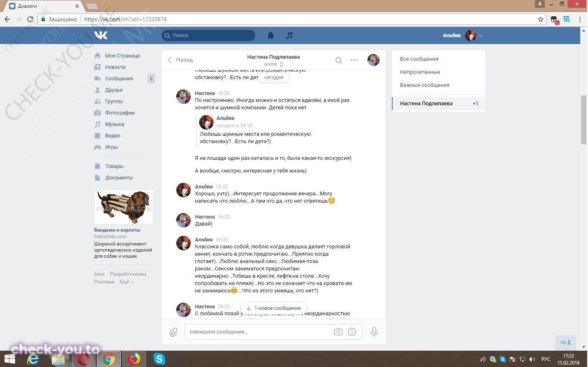
Task: Select Важные сообщения filter
Action: coord(424,85)
